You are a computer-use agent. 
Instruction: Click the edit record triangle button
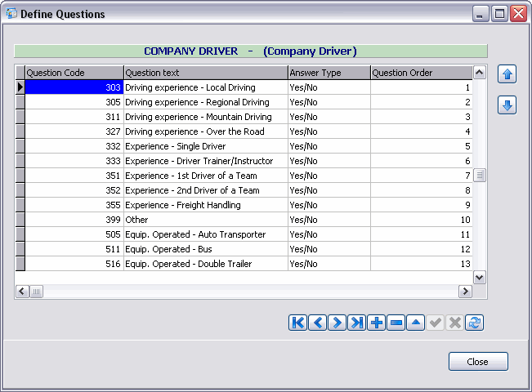click(415, 323)
